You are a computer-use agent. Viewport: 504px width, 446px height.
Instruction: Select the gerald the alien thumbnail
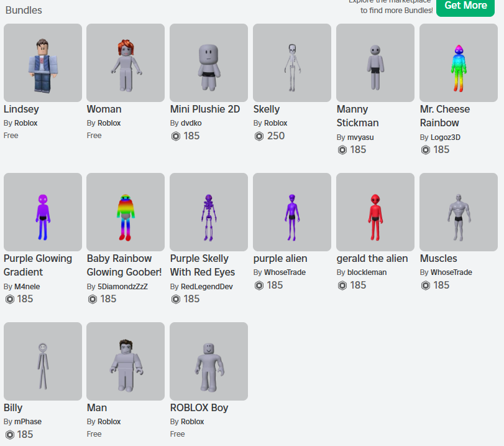(x=375, y=212)
